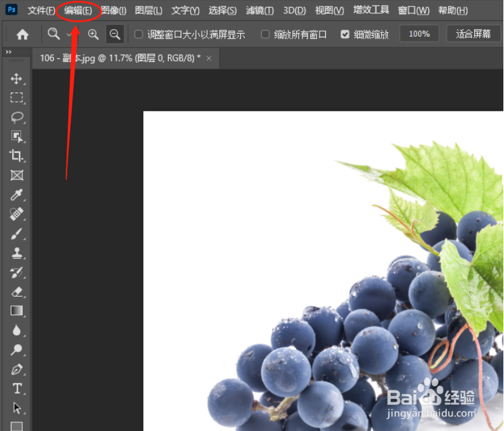Screen dimensions: 504x431
Task: Select the Brush tool
Action: click(16, 234)
